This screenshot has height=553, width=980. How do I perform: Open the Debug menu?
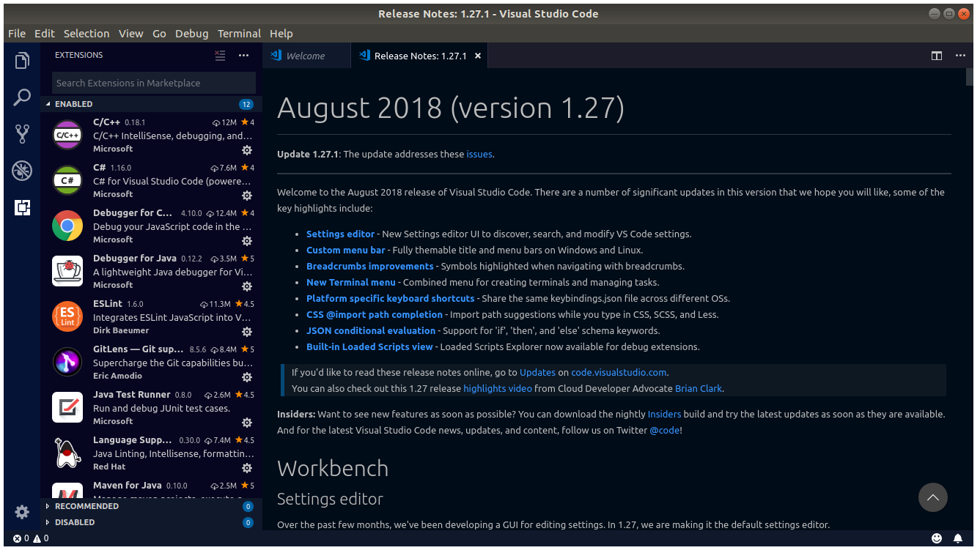pyautogui.click(x=191, y=34)
